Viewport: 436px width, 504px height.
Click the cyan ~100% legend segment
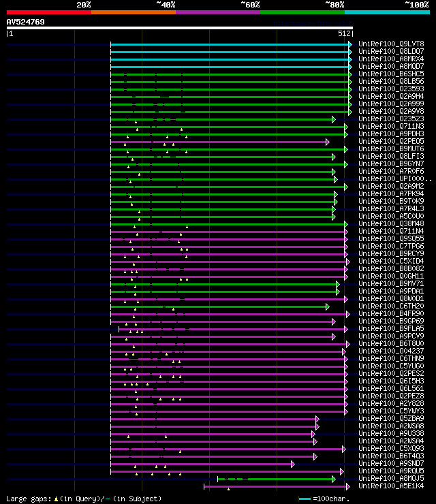[387, 12]
